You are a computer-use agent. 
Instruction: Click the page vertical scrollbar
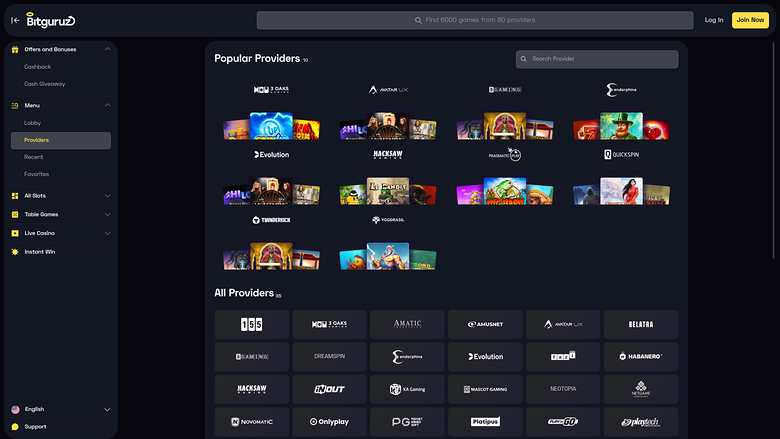point(774,149)
